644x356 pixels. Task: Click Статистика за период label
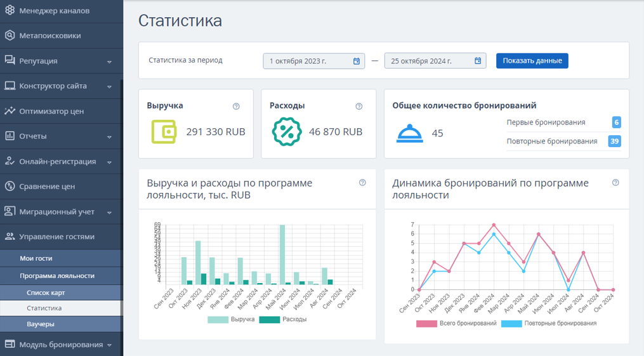[x=185, y=60]
